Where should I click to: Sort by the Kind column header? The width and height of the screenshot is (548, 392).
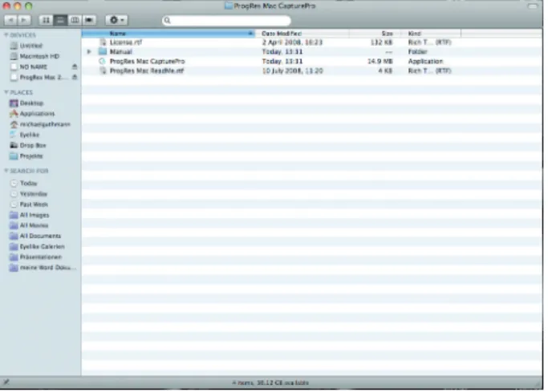click(x=430, y=34)
